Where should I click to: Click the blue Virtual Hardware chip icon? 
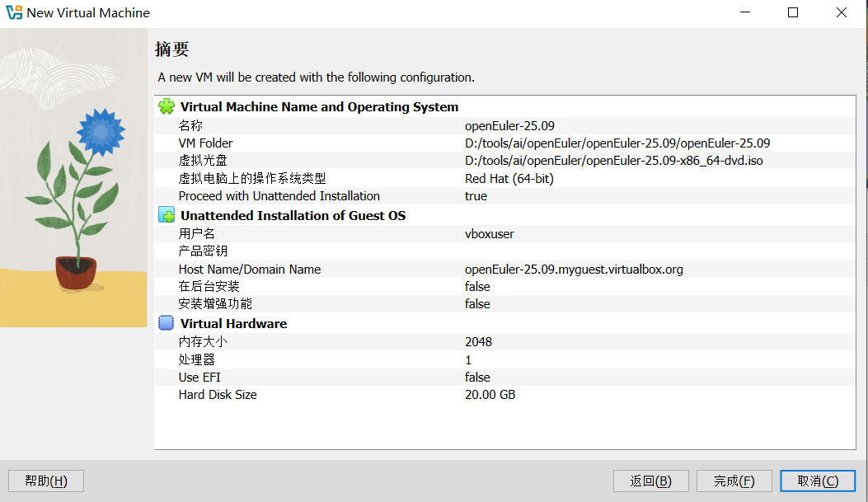click(167, 323)
